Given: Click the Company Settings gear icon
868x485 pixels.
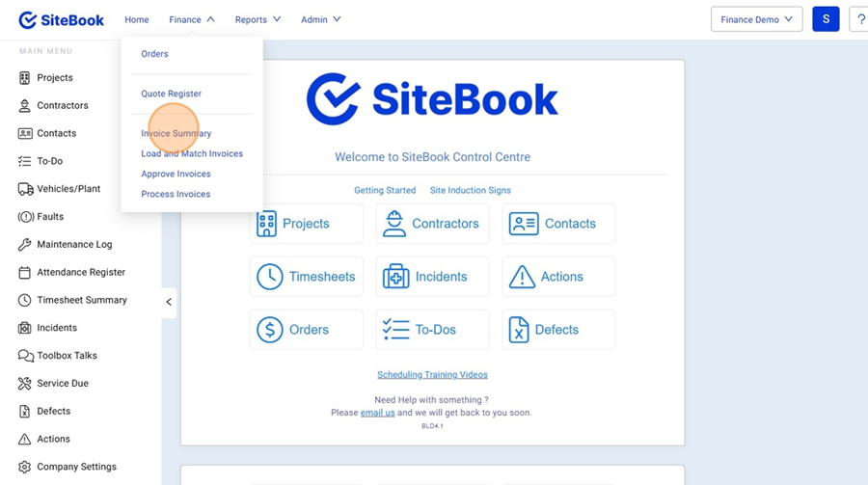Looking at the screenshot, I should (x=25, y=467).
